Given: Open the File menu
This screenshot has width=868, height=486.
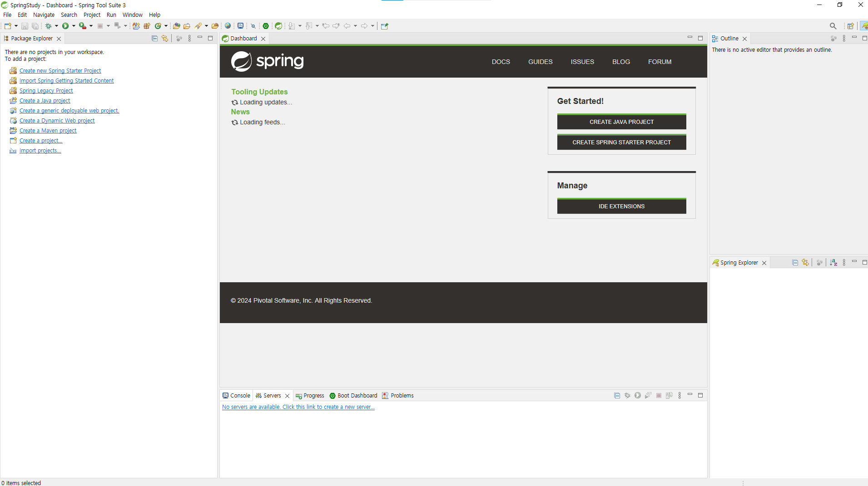Looking at the screenshot, I should click(7, 15).
